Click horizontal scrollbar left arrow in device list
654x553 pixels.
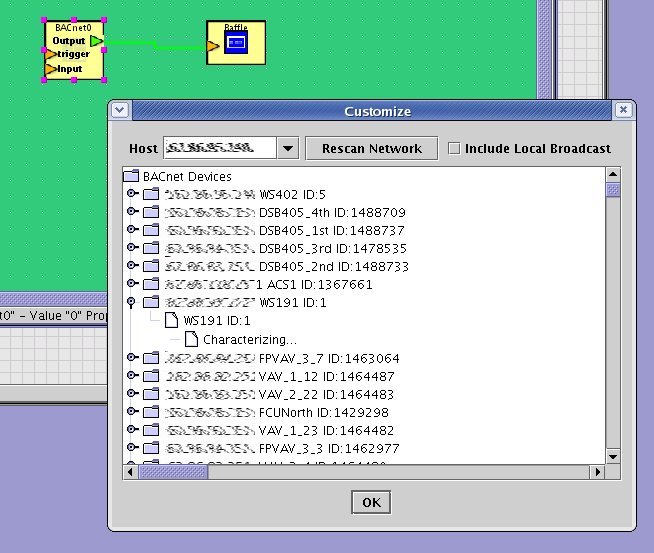coord(130,472)
